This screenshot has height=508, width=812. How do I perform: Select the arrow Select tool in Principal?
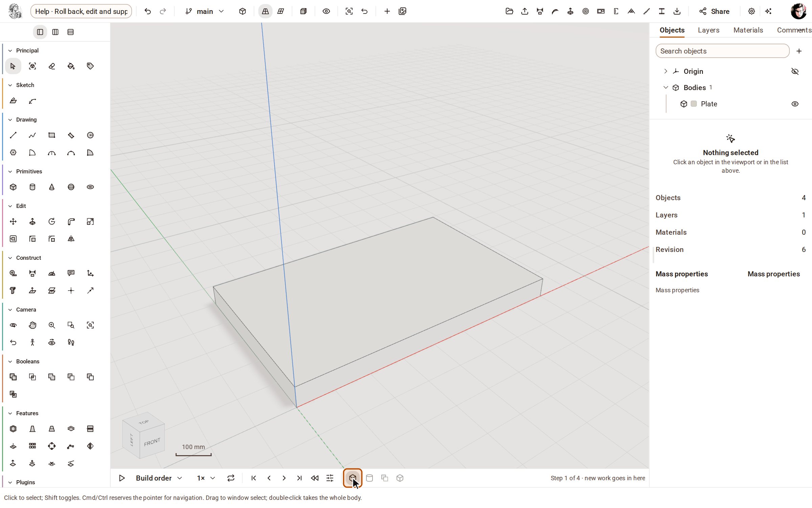tap(13, 66)
